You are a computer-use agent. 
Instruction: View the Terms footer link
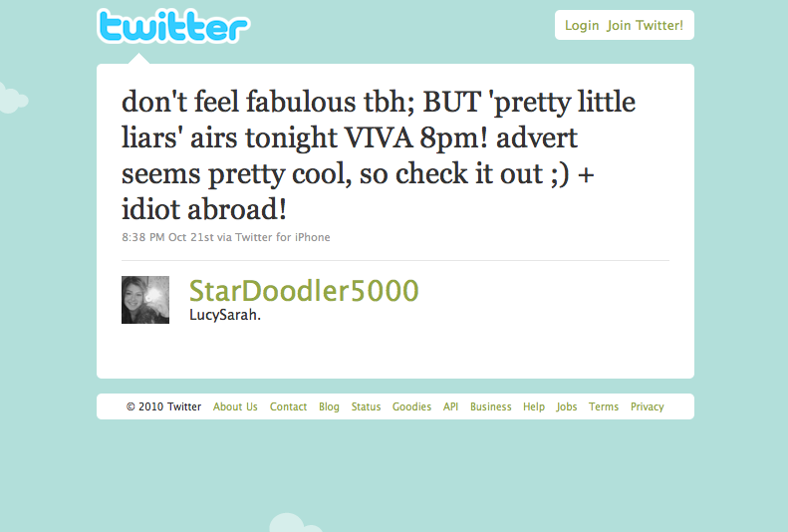tap(604, 406)
